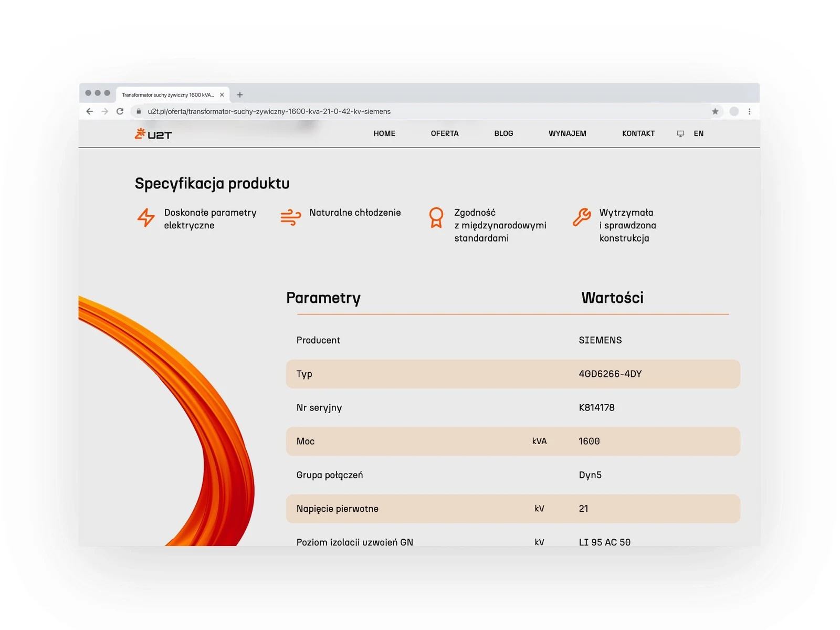
Task: Click Zgodność z międzynarodowymi standardami text
Action: (x=500, y=225)
